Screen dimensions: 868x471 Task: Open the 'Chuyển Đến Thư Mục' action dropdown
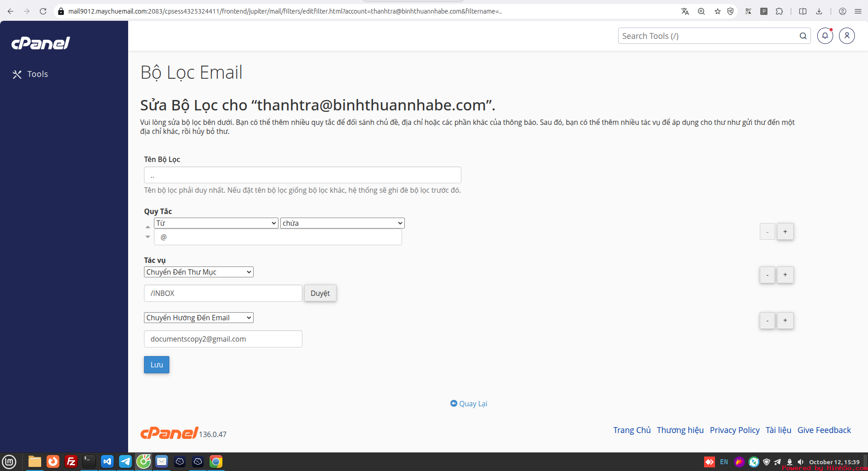(x=199, y=272)
